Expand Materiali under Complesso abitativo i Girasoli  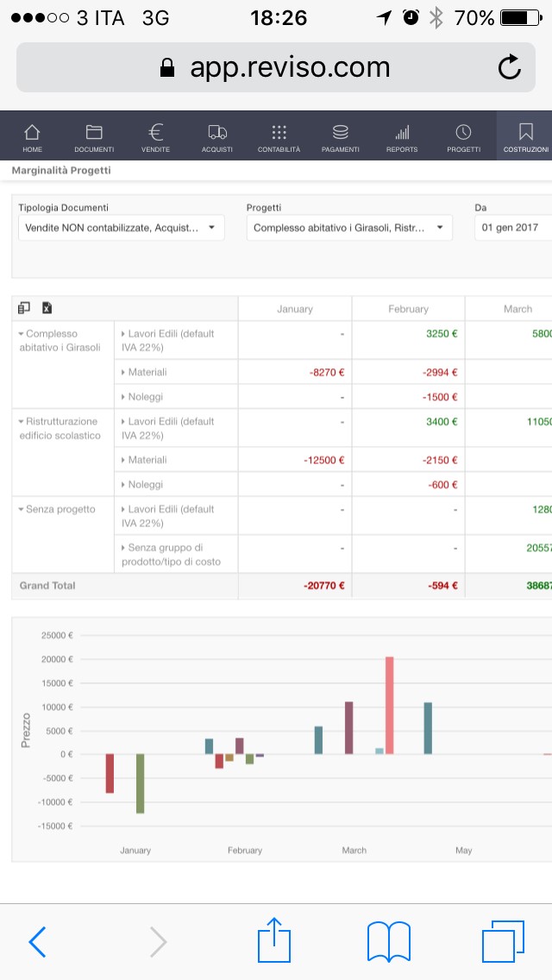tap(124, 372)
